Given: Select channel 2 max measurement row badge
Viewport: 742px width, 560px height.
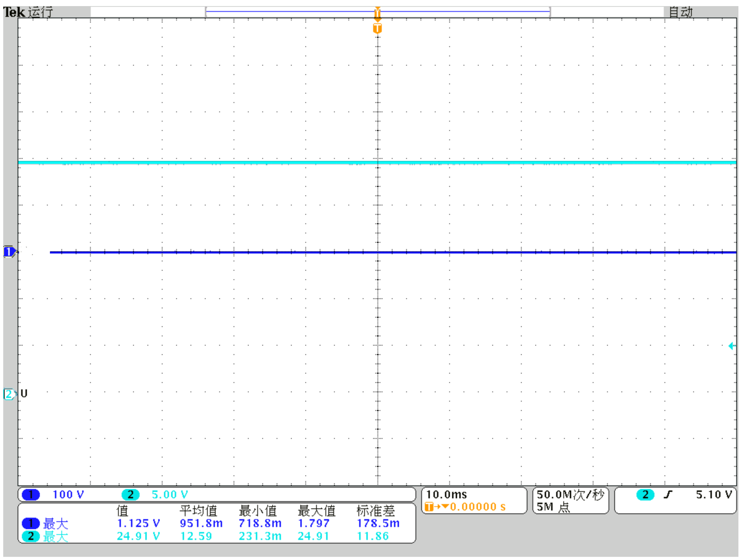Looking at the screenshot, I should tap(31, 536).
